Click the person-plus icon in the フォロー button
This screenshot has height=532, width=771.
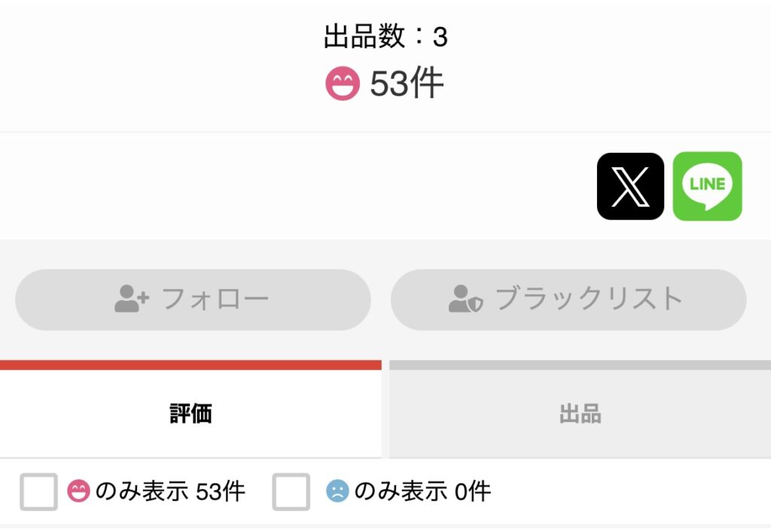(x=132, y=299)
